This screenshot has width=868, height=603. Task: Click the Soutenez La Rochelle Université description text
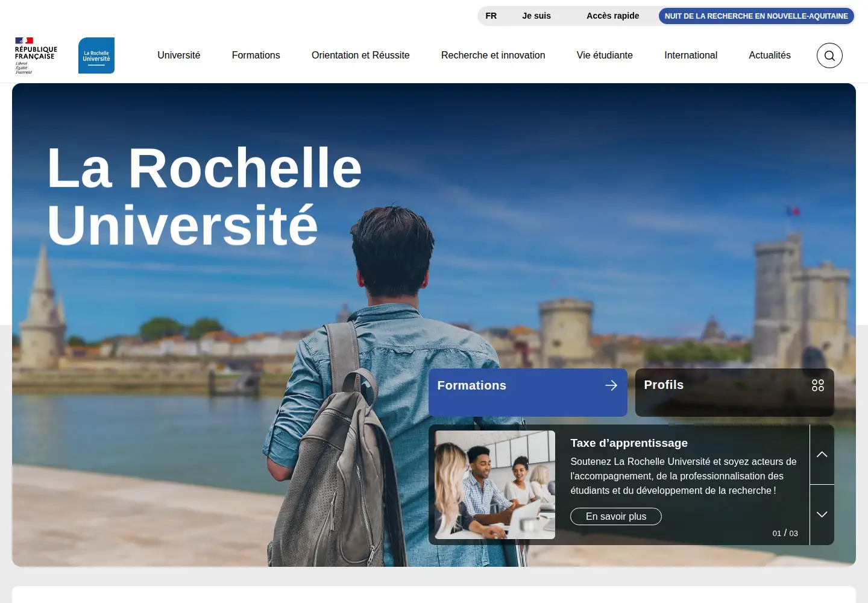pyautogui.click(x=684, y=476)
